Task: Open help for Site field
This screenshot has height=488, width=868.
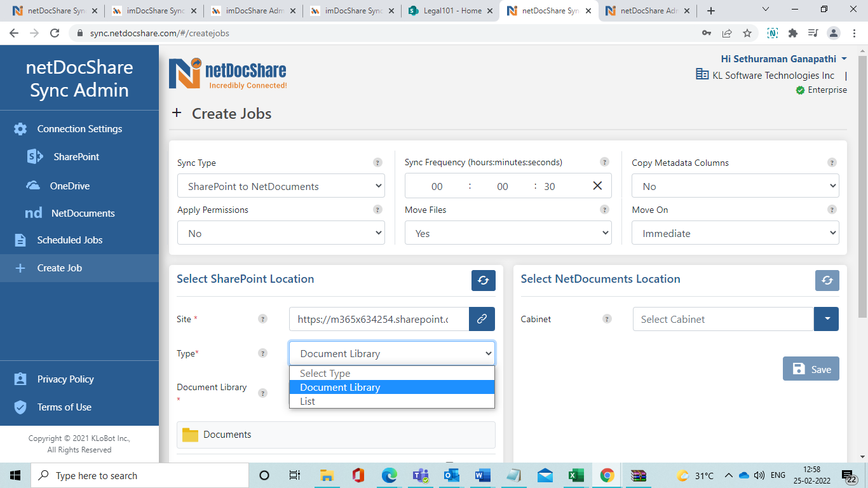Action: [x=262, y=319]
